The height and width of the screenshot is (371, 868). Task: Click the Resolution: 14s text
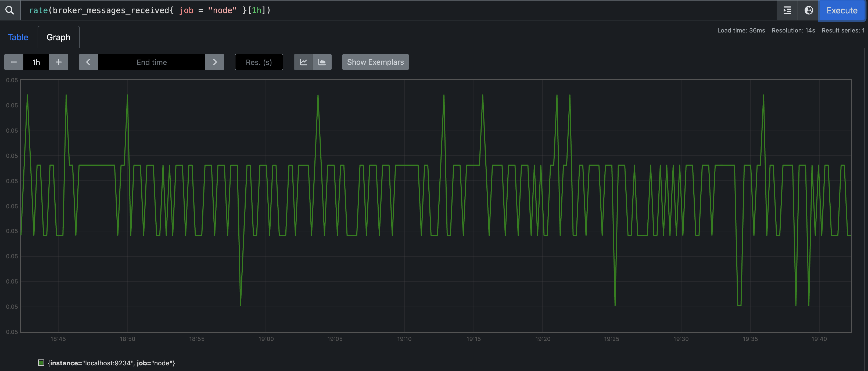point(793,30)
